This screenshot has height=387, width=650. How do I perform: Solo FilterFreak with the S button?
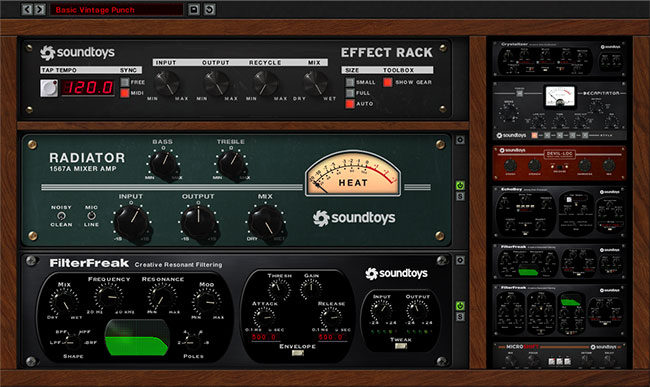point(460,317)
